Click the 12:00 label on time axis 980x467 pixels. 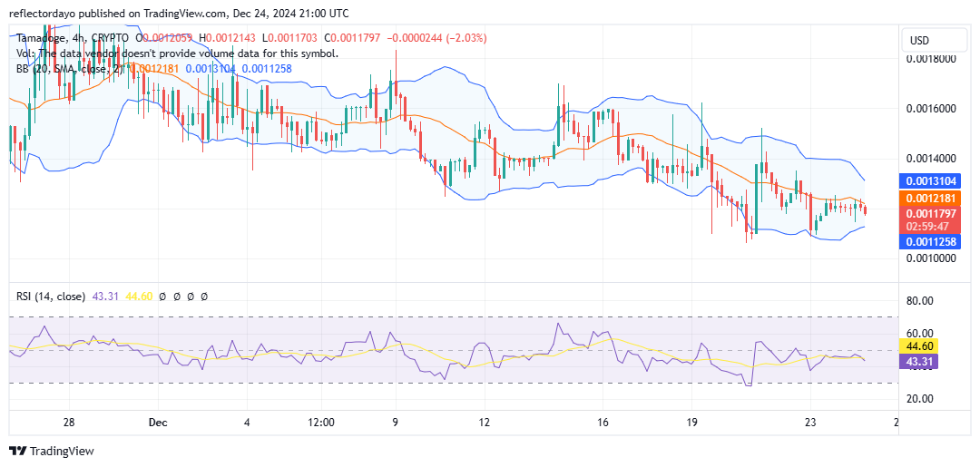[x=320, y=422]
